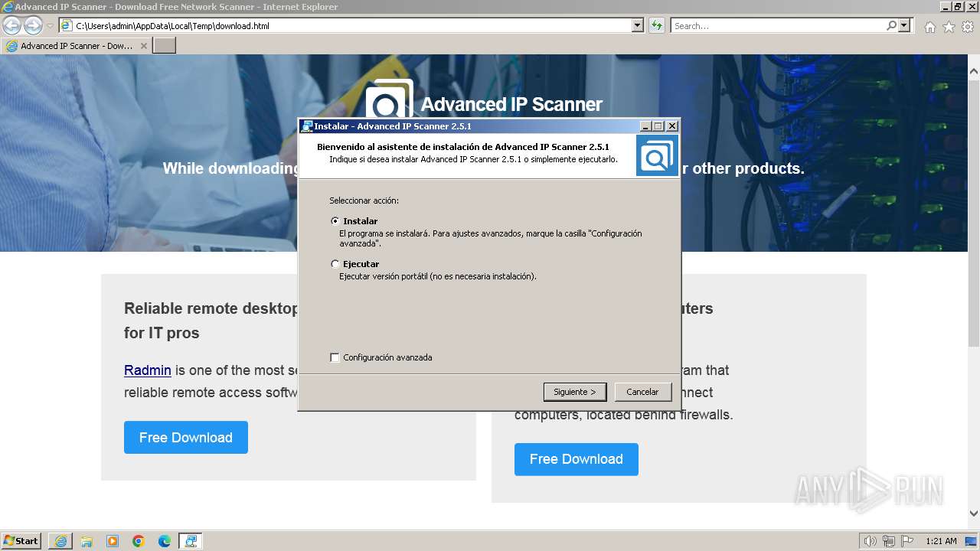
Task: Open Favorites star icon
Action: coord(949,27)
